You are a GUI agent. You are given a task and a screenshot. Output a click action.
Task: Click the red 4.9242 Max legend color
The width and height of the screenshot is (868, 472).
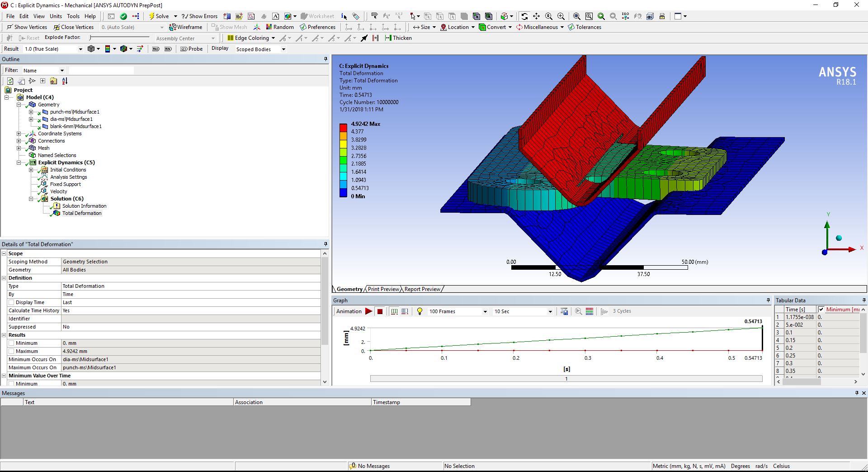(x=343, y=128)
